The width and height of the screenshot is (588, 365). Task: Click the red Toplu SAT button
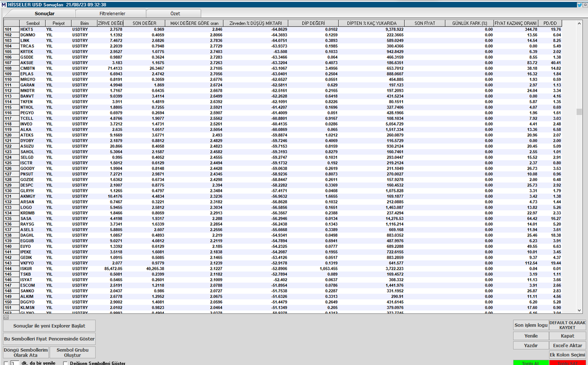[x=567, y=362]
